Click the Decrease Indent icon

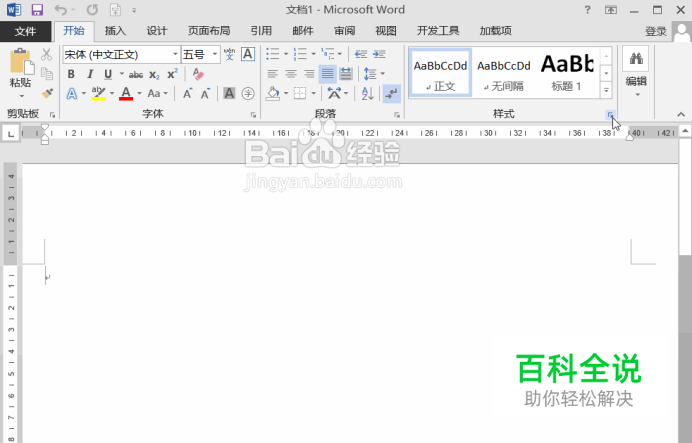click(x=361, y=54)
